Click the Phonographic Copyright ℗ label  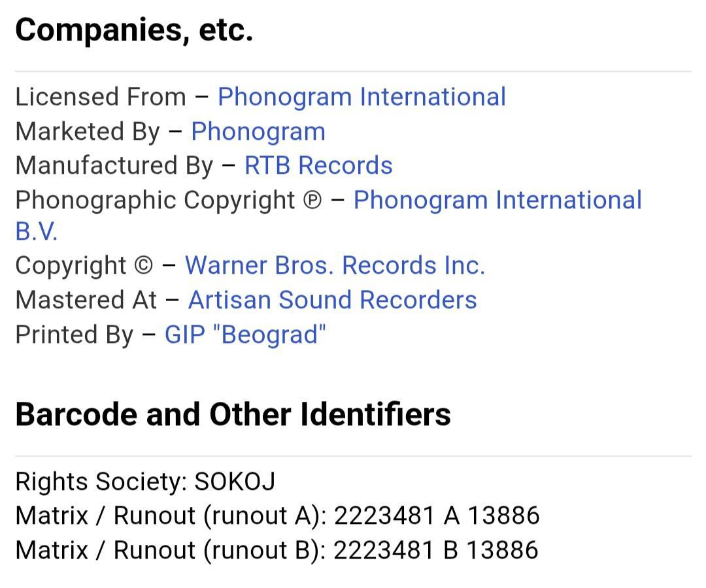click(169, 200)
